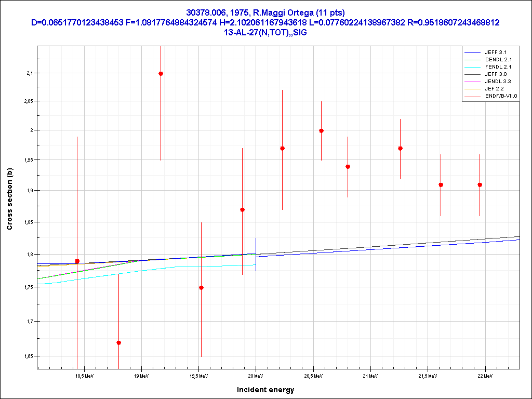Click the data point with blue error bar

[202, 288]
